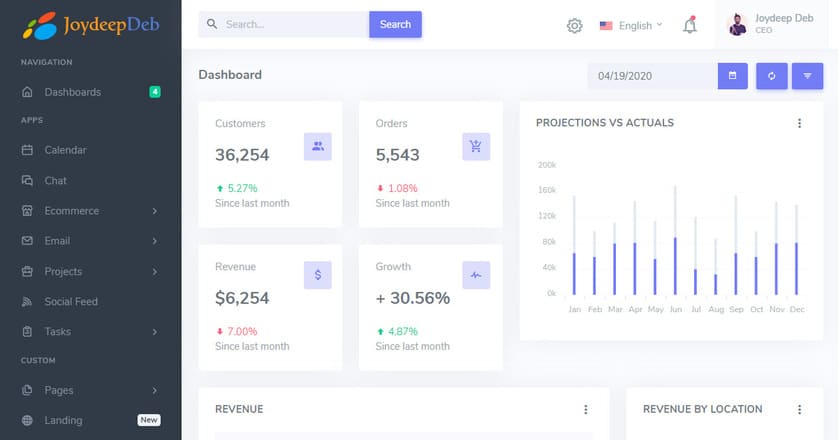Open Calendar from the sidebar
The width and height of the screenshot is (838, 440).
tap(65, 150)
